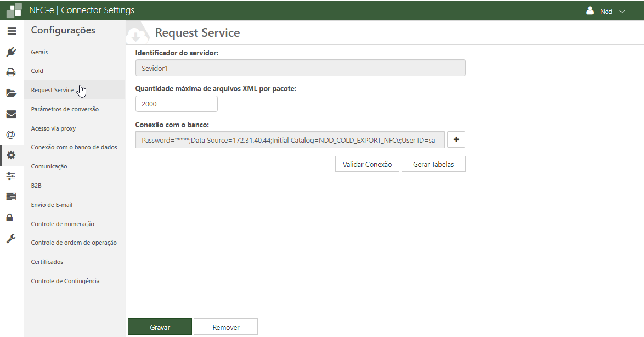Open the sliders icon in sidebar
The width and height of the screenshot is (644, 337).
[11, 176]
